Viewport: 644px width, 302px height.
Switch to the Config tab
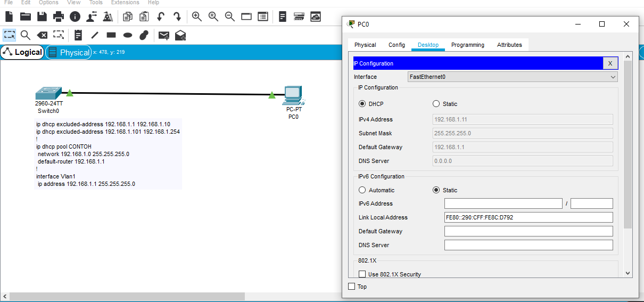pos(397,45)
